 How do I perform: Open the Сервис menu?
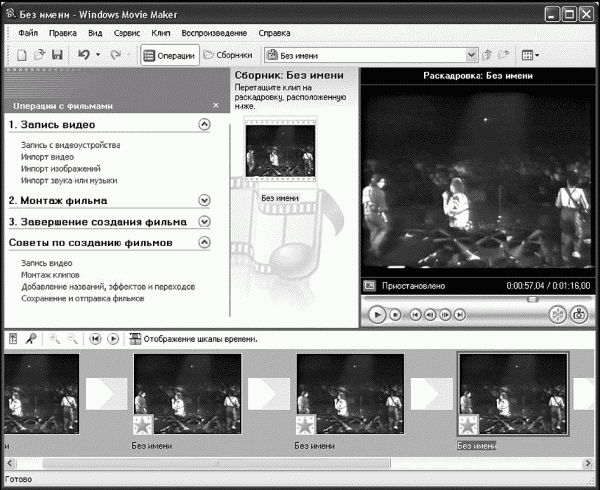click(127, 33)
